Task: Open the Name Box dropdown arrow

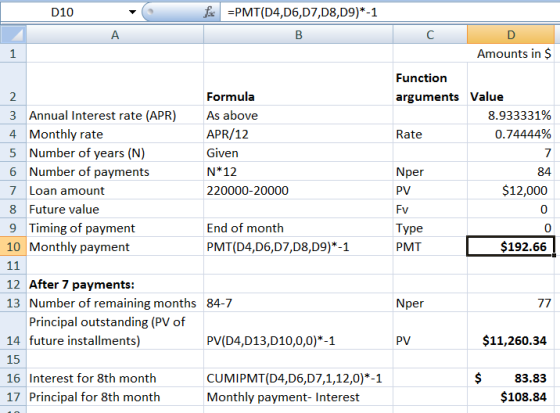Action: click(x=132, y=12)
